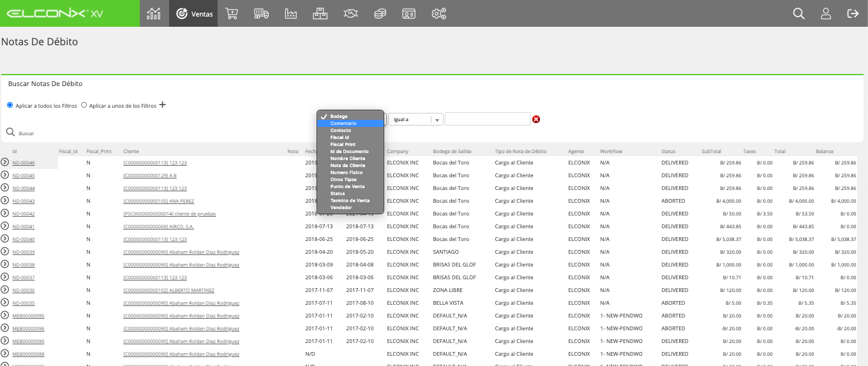Viewport: 868px width, 366px height.
Task: Choose Otros Tipos option
Action: coord(350,180)
